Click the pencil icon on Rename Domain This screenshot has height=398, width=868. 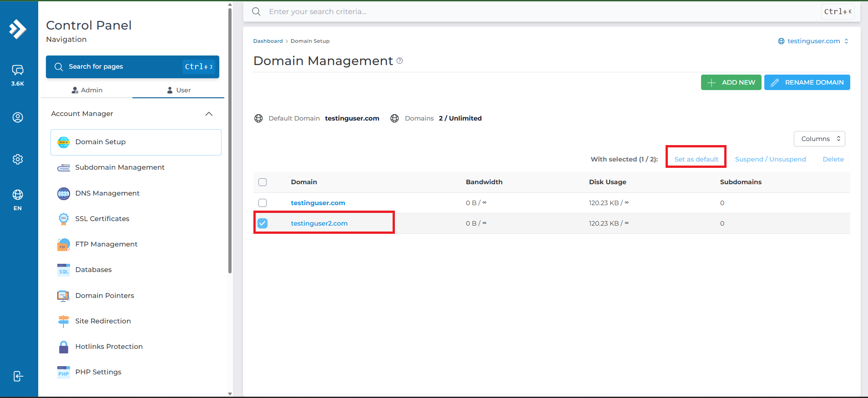775,83
